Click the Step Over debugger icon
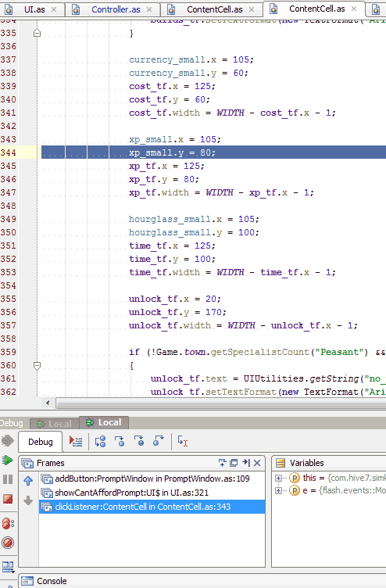This screenshot has height=588, width=386. click(x=100, y=441)
